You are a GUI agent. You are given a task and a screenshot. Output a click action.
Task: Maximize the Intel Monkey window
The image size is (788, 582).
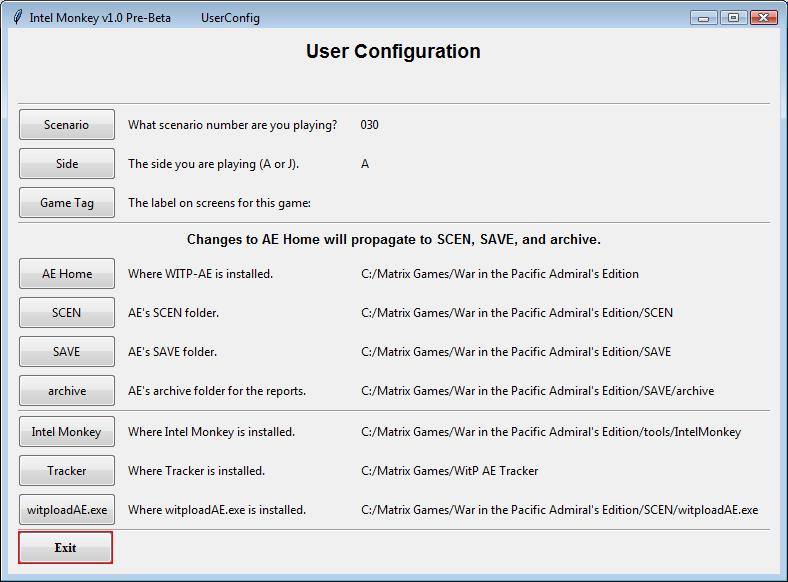click(x=733, y=17)
